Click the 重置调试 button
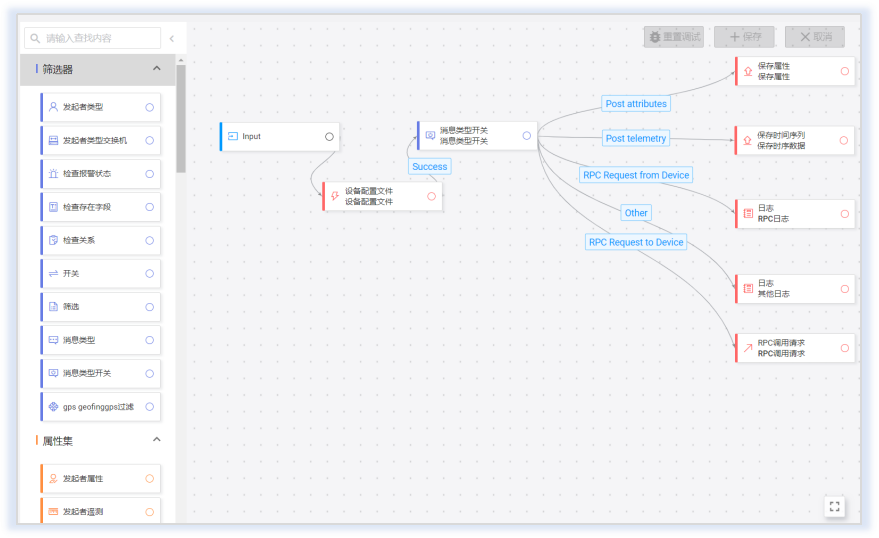This screenshot has width=879, height=538. pos(674,37)
